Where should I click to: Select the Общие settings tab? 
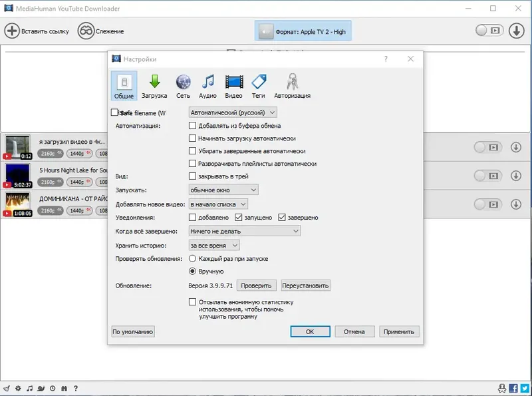coord(124,86)
